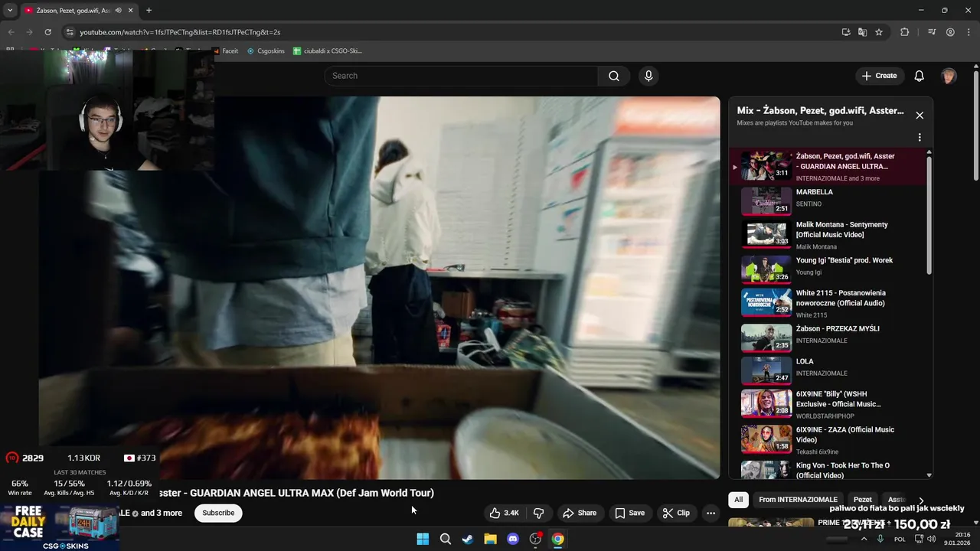The height and width of the screenshot is (551, 980).
Task: Select the Pezet filter chip
Action: (x=863, y=500)
